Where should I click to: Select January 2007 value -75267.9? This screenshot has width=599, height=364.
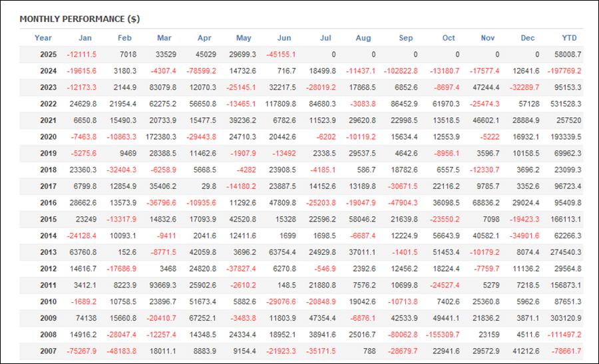pos(81,351)
